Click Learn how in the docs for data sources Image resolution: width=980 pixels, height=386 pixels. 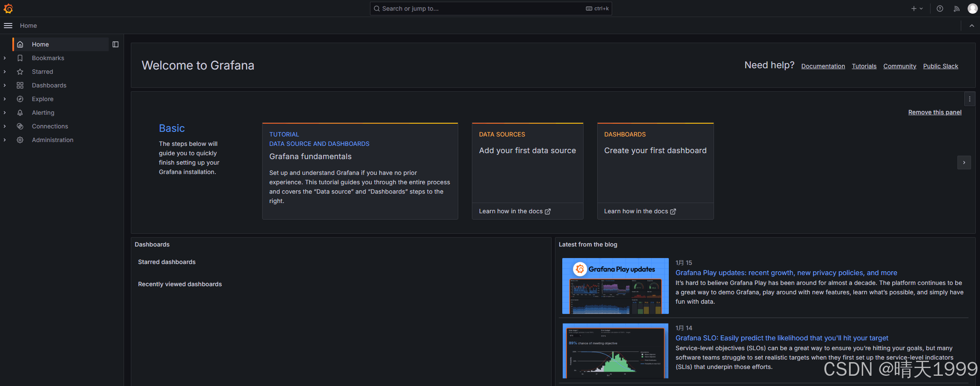(515, 212)
